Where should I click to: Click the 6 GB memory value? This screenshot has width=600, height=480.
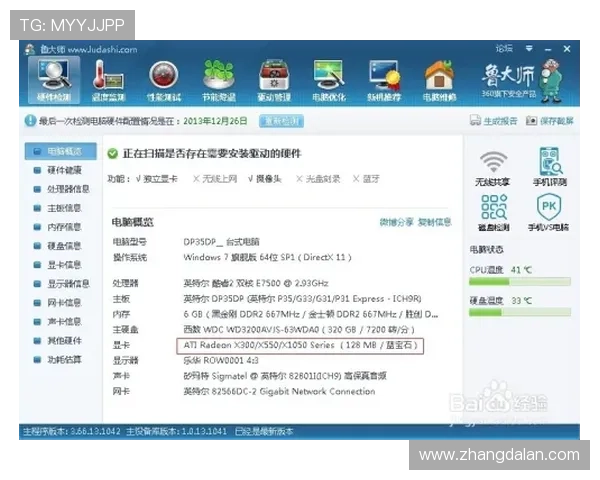310,314
